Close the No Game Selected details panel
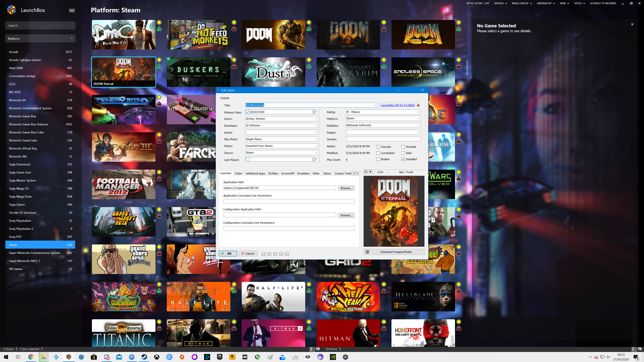644x362 pixels. pyautogui.click(x=632, y=24)
